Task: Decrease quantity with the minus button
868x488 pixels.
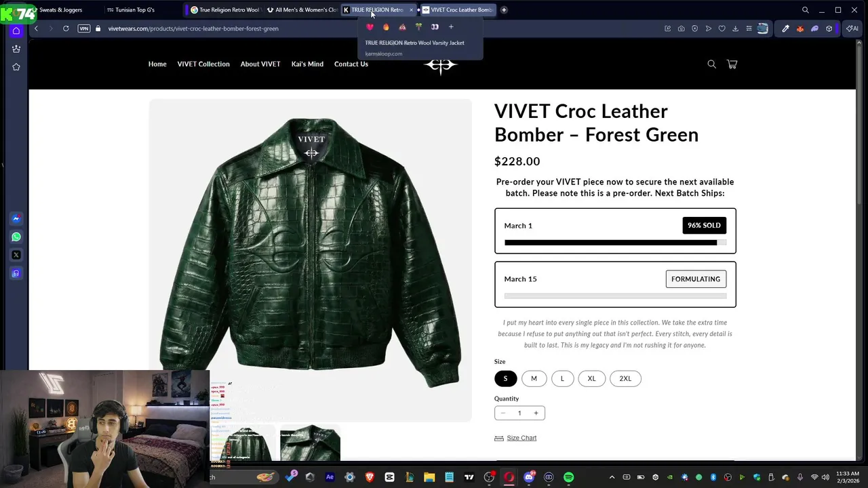Action: (x=502, y=413)
